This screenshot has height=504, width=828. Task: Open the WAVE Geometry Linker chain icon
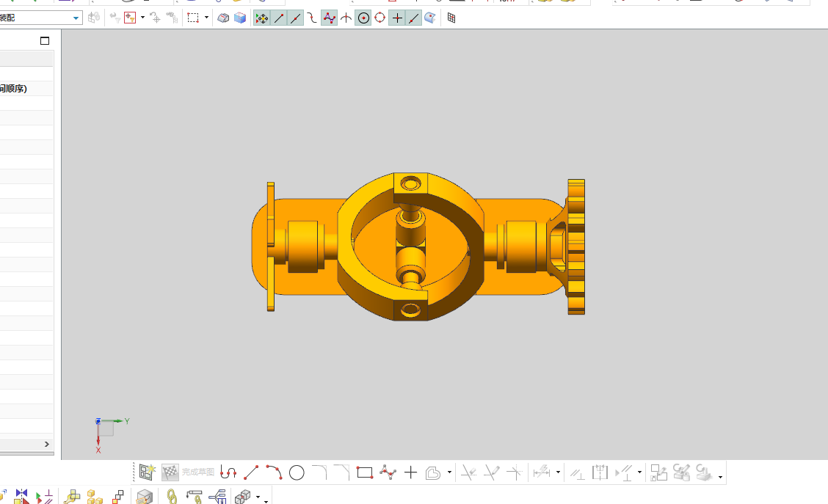point(171,497)
